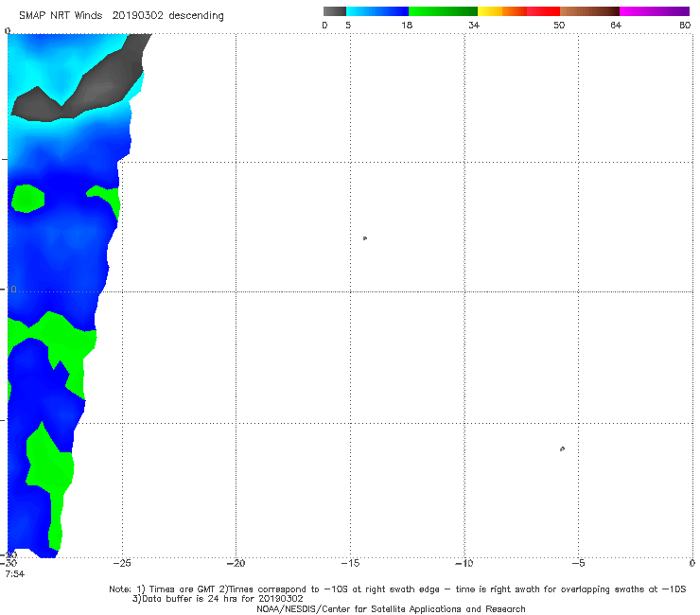Click the '50' label under the color scale

pos(559,26)
